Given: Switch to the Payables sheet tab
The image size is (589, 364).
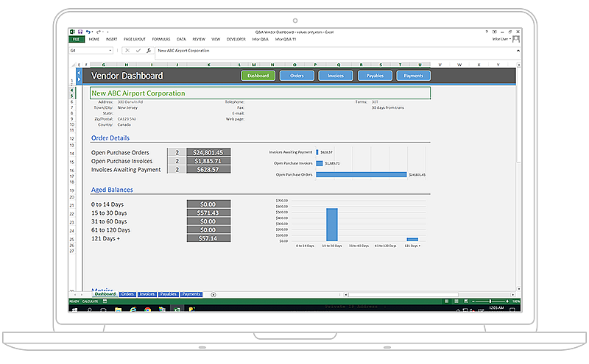Looking at the screenshot, I should pos(168,294).
